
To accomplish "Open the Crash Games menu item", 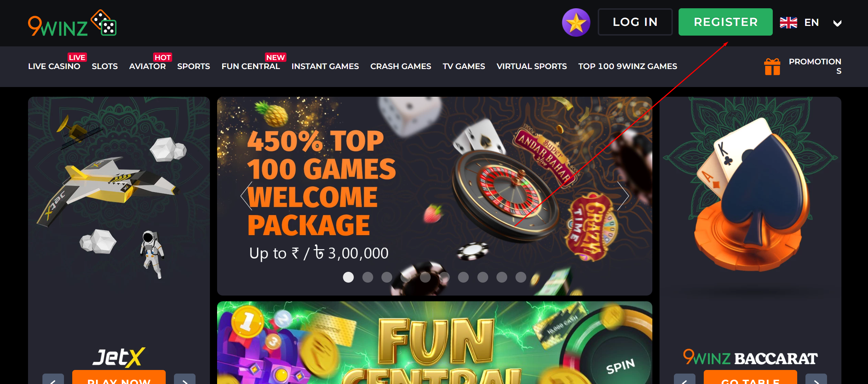I will tap(401, 67).
